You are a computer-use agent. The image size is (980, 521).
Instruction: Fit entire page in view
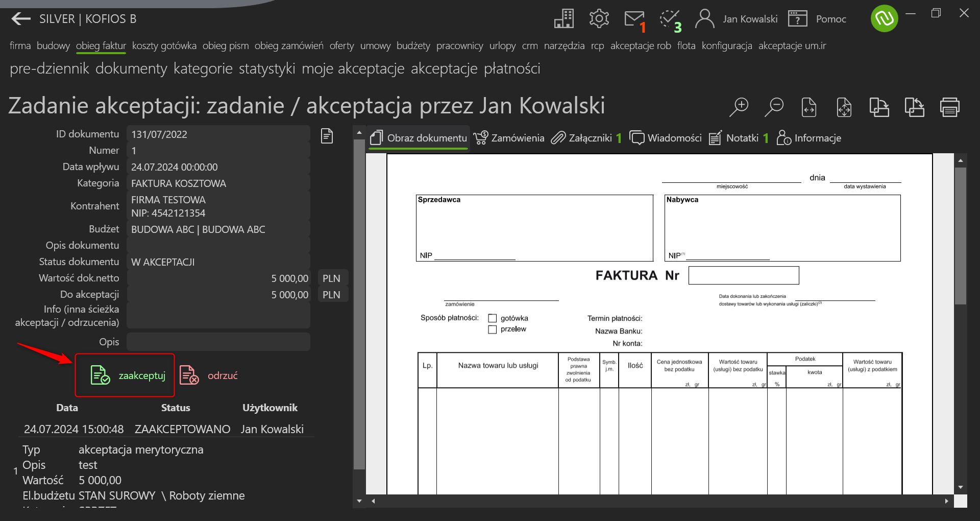[844, 107]
